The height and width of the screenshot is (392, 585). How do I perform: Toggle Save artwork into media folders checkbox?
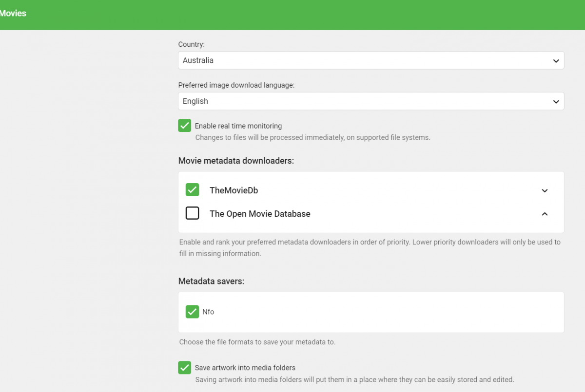(184, 368)
